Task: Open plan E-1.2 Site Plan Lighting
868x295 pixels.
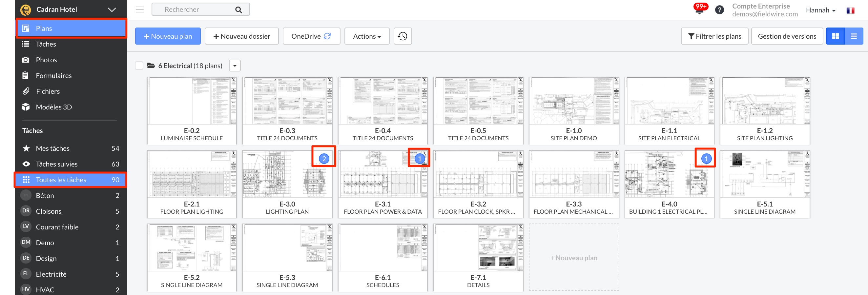Action: (765, 111)
